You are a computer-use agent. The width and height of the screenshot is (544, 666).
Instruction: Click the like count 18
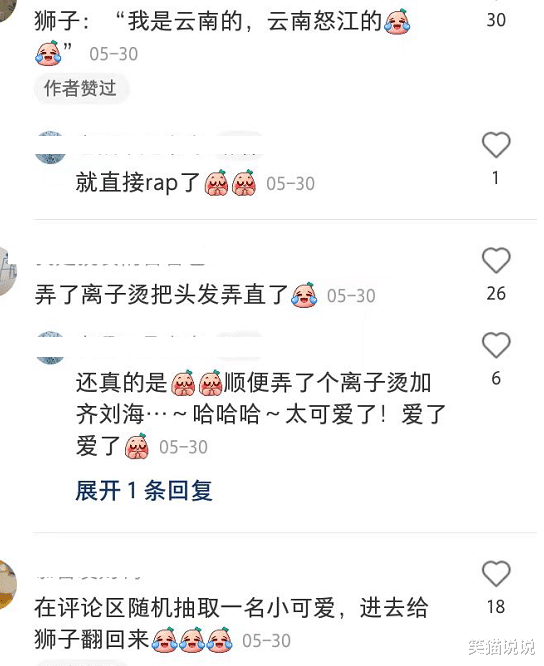(496, 607)
